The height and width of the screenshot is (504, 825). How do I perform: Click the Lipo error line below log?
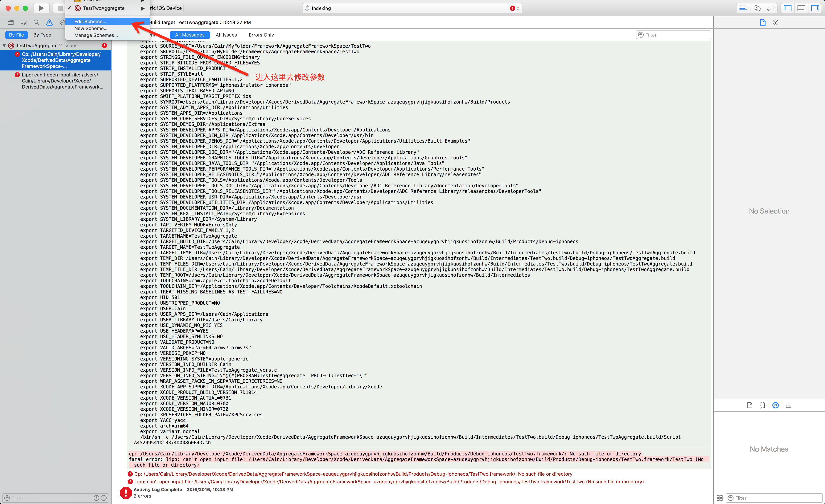(385, 482)
